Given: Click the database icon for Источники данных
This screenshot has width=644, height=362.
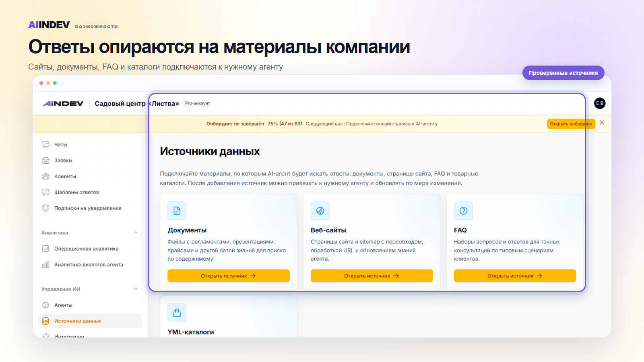Looking at the screenshot, I should point(45,321).
